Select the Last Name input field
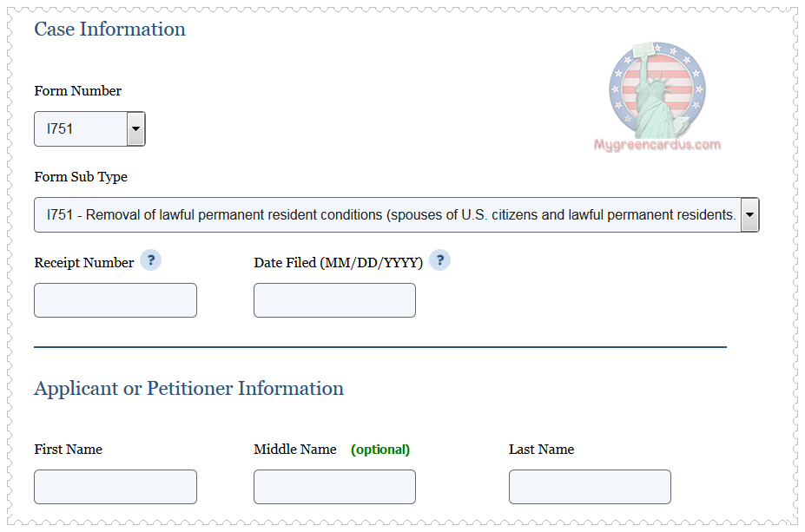Screen dimensions: 805x532 point(590,487)
